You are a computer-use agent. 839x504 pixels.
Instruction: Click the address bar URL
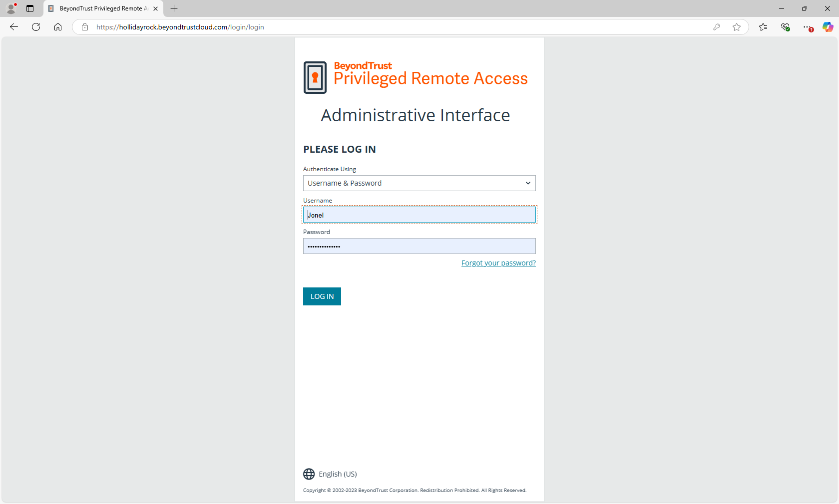180,27
